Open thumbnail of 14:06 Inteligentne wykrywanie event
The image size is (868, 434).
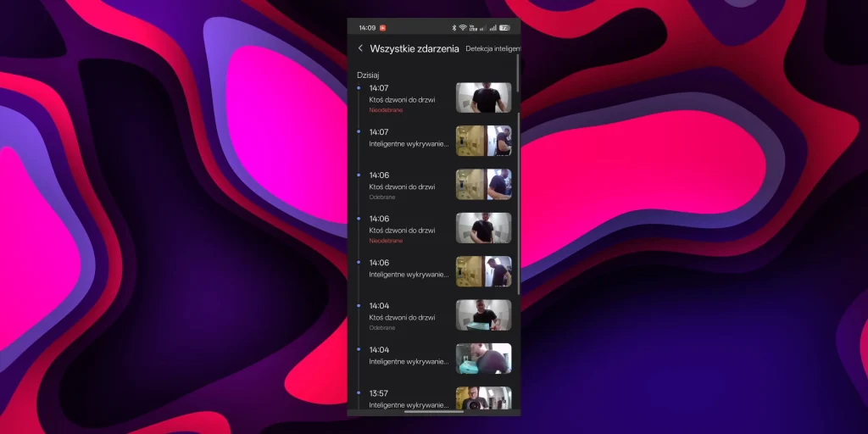click(x=484, y=271)
